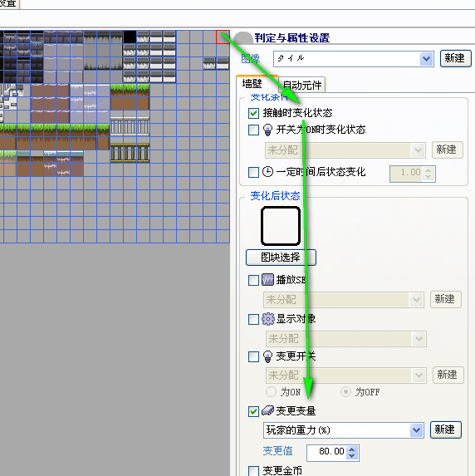475x476 pixels.
Task: Open the switch condition 未分配 dropdown
Action: tap(345, 150)
